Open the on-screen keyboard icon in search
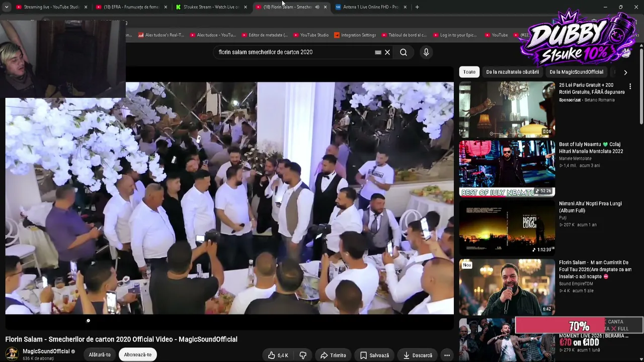This screenshot has height=362, width=644. coord(378,52)
